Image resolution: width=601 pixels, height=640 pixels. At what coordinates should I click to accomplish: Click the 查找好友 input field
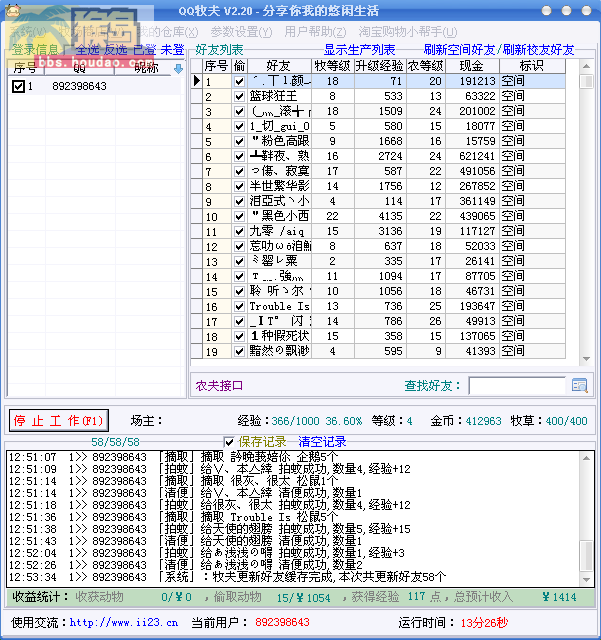coord(517,385)
